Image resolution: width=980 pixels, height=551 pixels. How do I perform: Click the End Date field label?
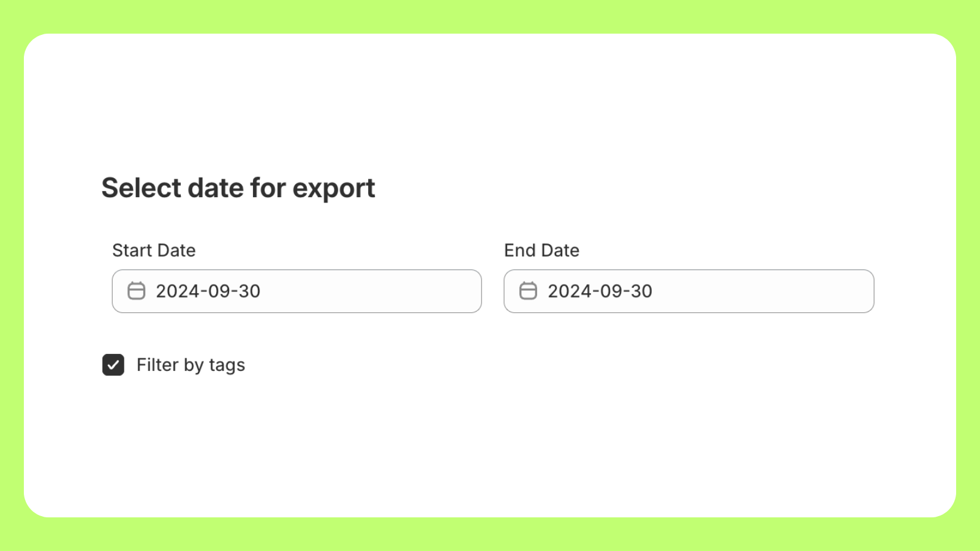click(x=541, y=250)
